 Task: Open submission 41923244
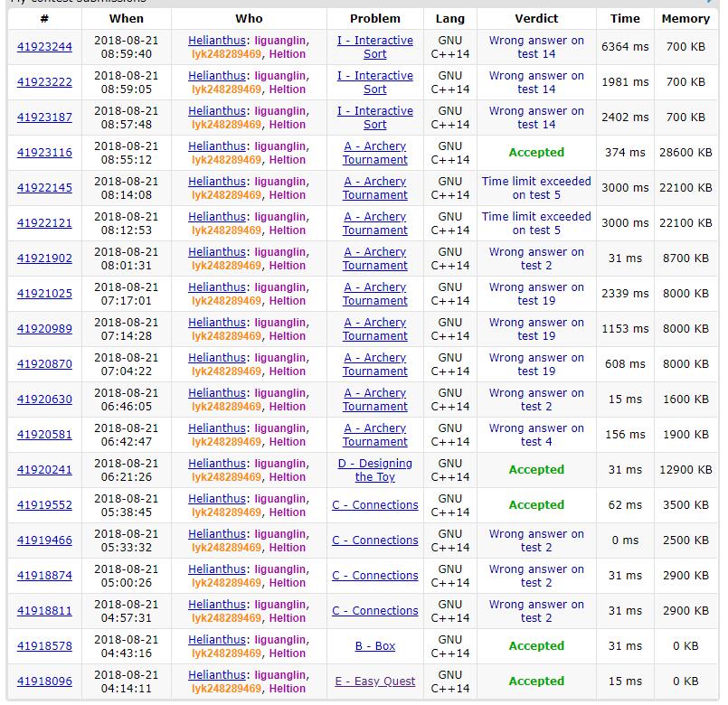coord(44,47)
